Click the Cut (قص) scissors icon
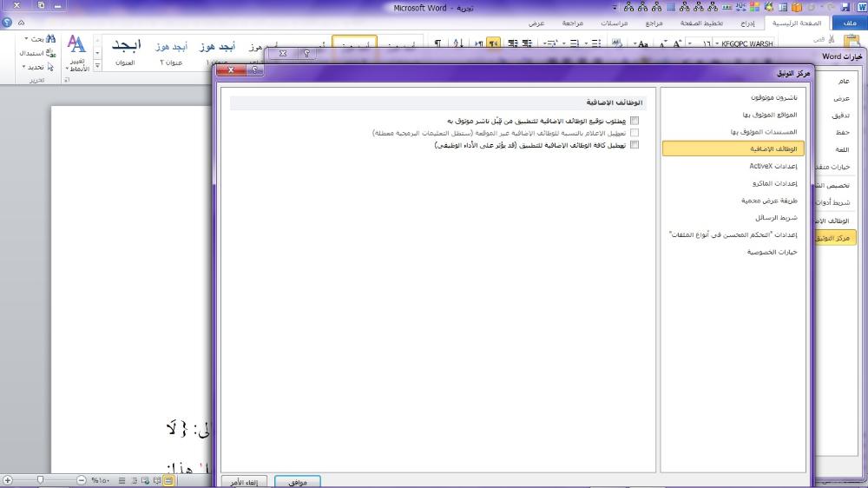 tap(832, 39)
